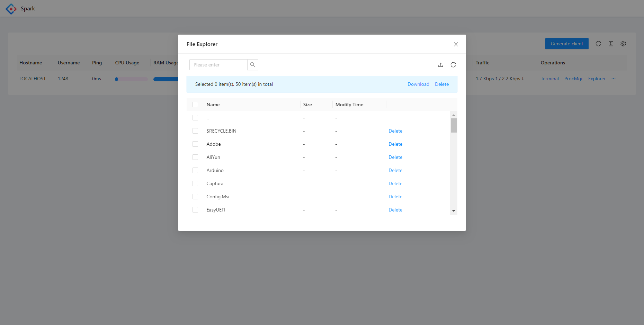Click the text cursor icon in the main toolbar
This screenshot has height=325, width=644.
click(x=611, y=44)
